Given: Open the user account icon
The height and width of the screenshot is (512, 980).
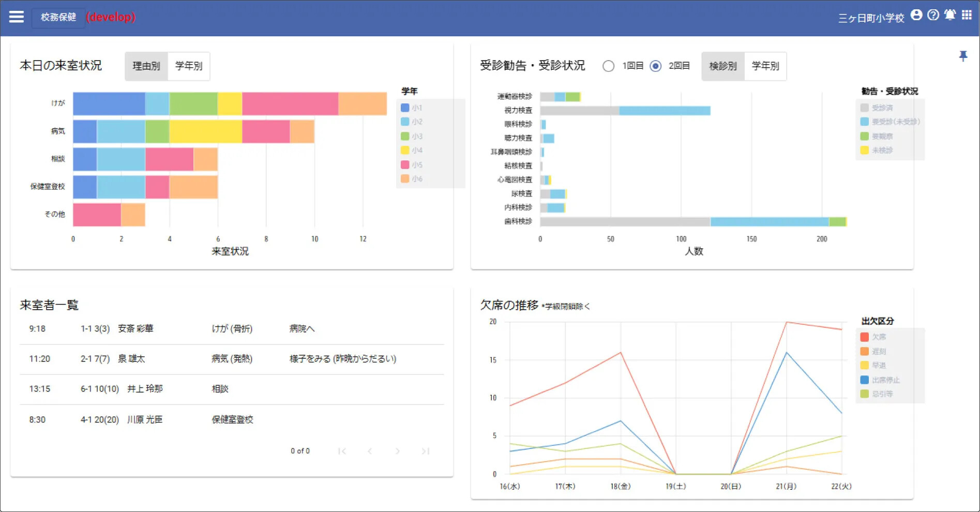Looking at the screenshot, I should tap(916, 15).
